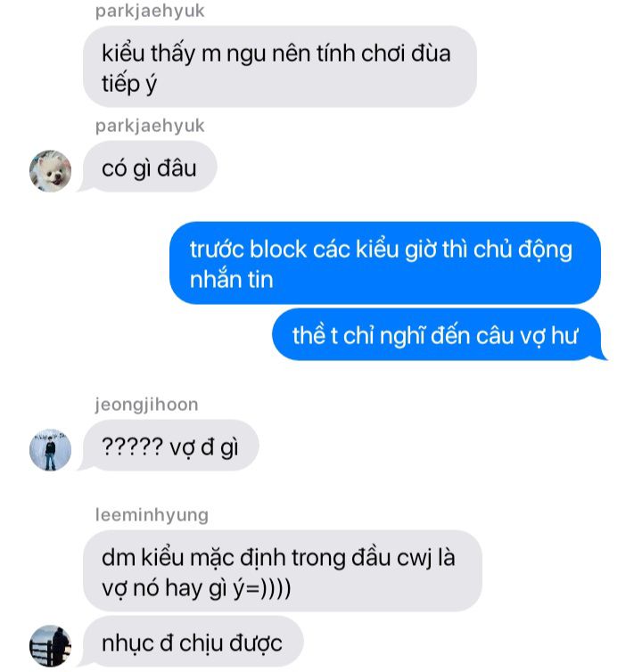
Task: Tap jeongjihoon's profile picture
Action: [x=50, y=449]
